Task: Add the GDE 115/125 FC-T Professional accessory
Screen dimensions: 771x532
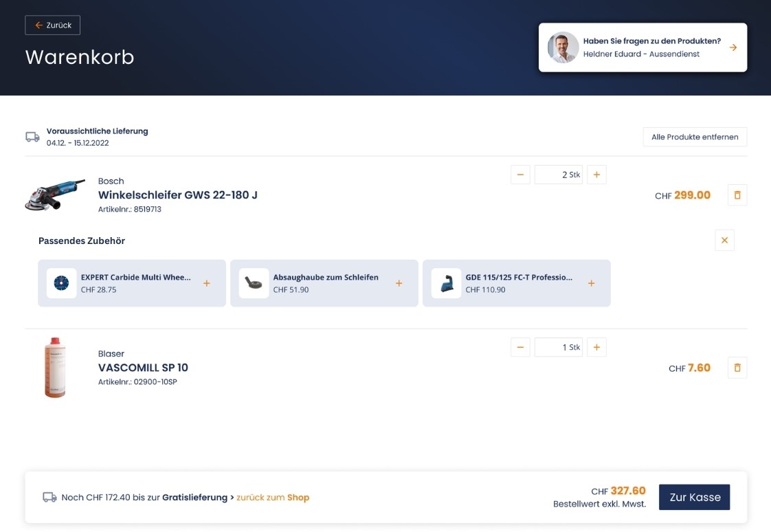Action: pyautogui.click(x=591, y=283)
